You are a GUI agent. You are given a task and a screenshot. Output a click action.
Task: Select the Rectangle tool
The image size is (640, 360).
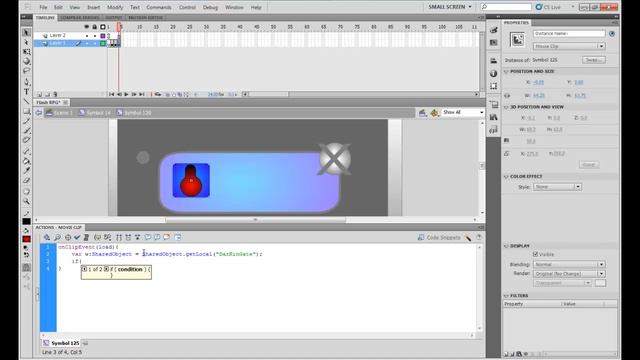(x=27, y=111)
